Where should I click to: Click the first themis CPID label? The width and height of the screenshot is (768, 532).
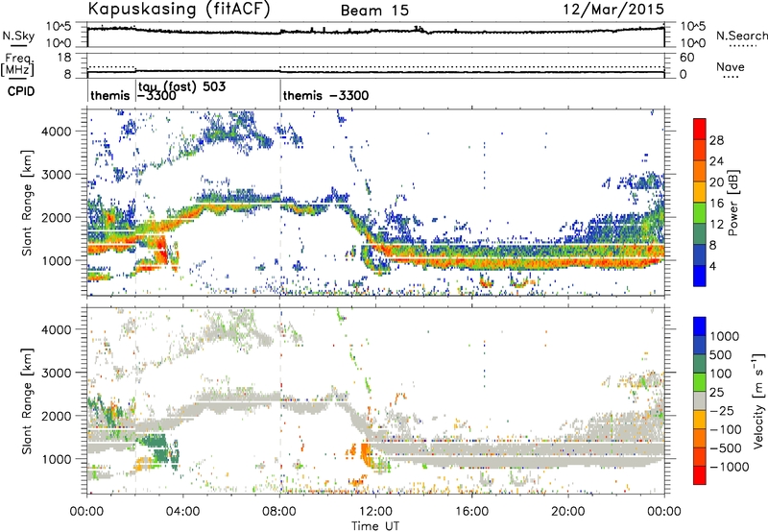[x=110, y=95]
